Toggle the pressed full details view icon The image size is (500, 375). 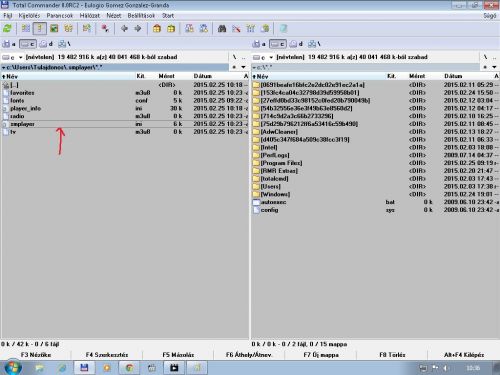(40, 29)
